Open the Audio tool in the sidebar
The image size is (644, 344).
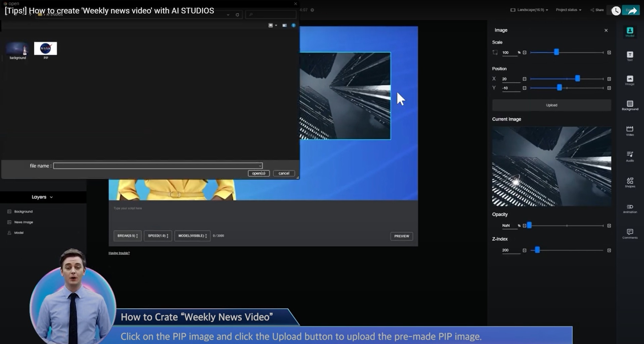coord(630,156)
